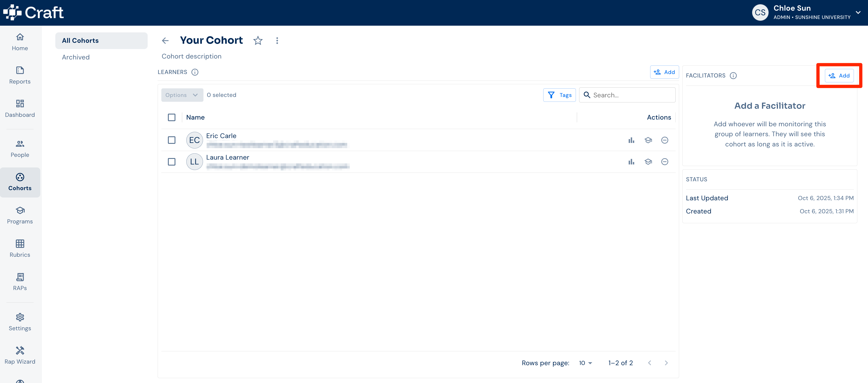This screenshot has width=868, height=383.
Task: Open the Craft logo home link
Action: (x=33, y=13)
